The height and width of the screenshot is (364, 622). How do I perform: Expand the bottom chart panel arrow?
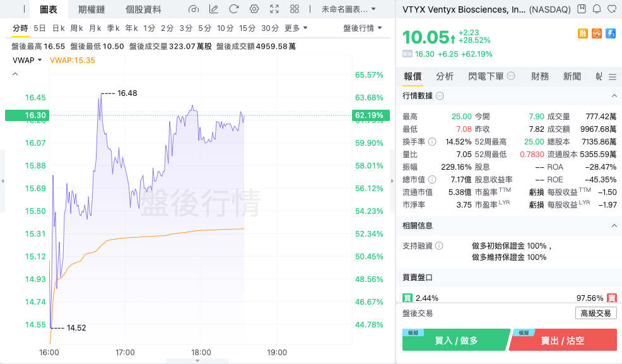coord(197,361)
